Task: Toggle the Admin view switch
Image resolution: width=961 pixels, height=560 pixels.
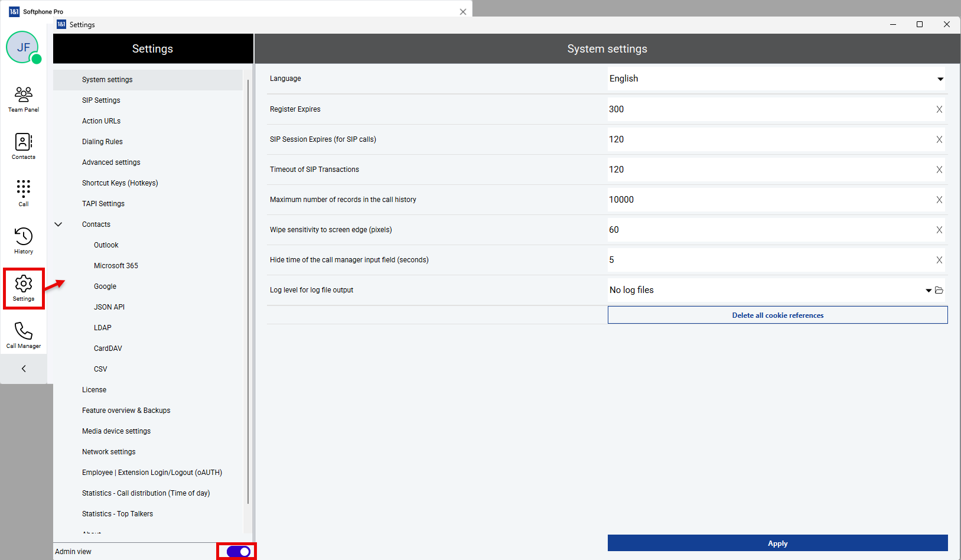Action: pos(238,551)
